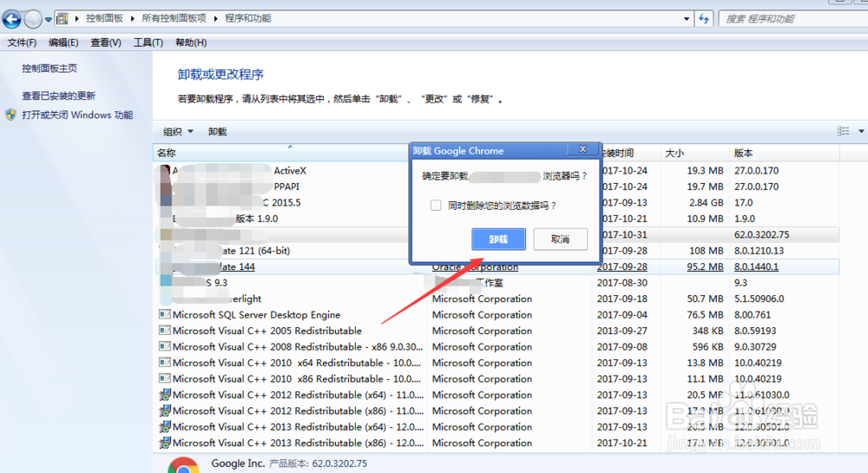
Task: Select Visual C++ 2012 Redistributable (x86) entry
Action: tap(497, 411)
